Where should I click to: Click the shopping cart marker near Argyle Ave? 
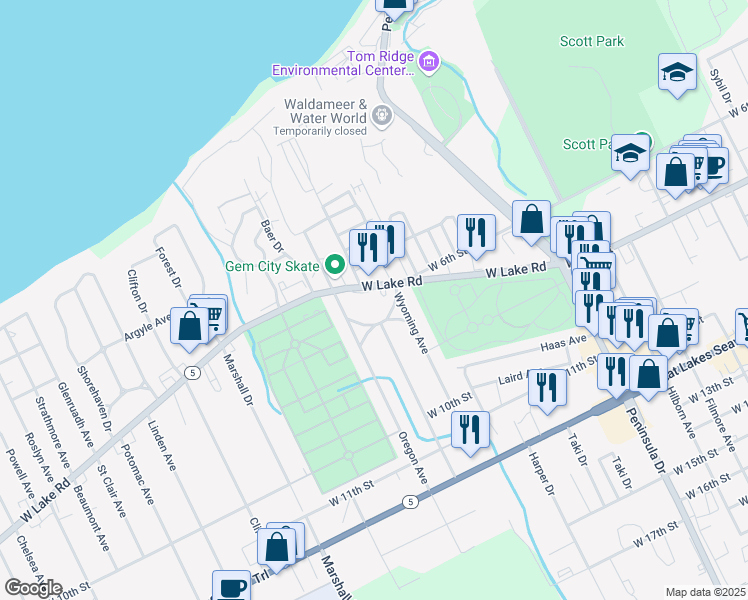coord(216,315)
